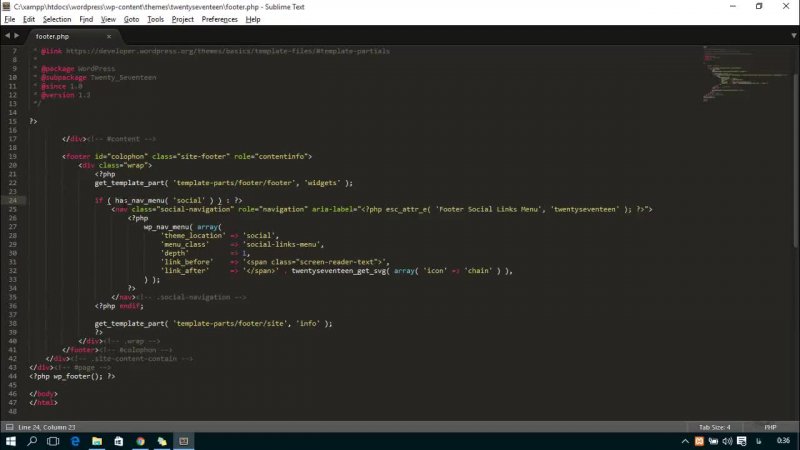Click the taskbar search magnifier icon

click(32, 441)
